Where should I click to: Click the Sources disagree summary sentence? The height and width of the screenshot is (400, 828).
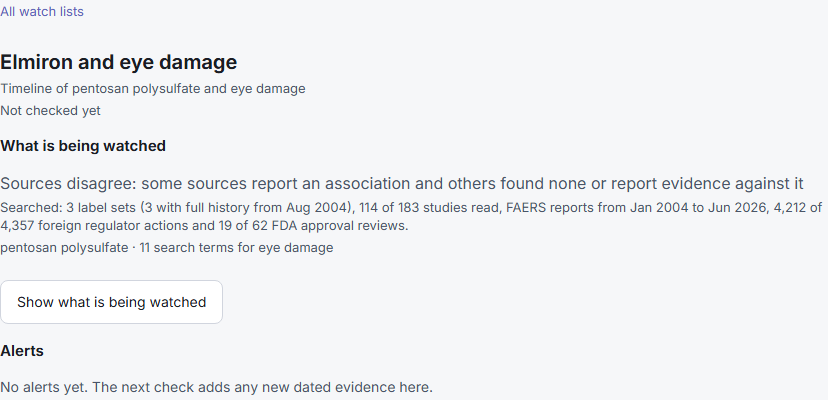point(402,184)
